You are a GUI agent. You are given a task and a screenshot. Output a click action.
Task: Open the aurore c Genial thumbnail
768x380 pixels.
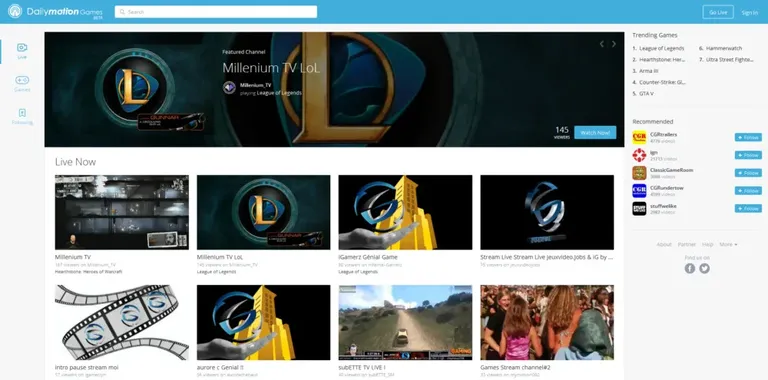coord(264,323)
